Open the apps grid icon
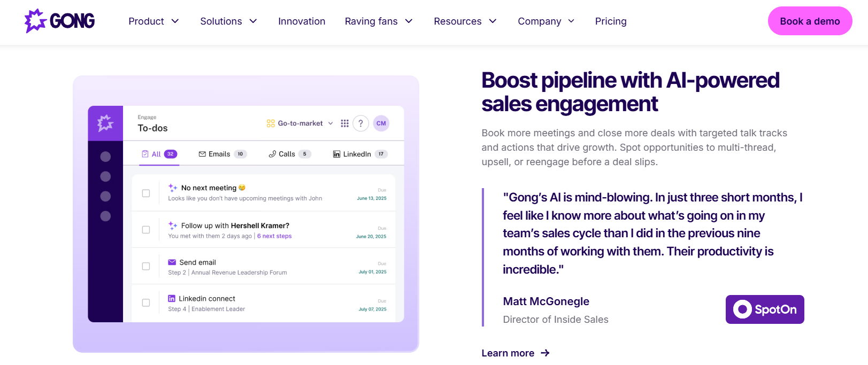This screenshot has height=365, width=868. (344, 123)
